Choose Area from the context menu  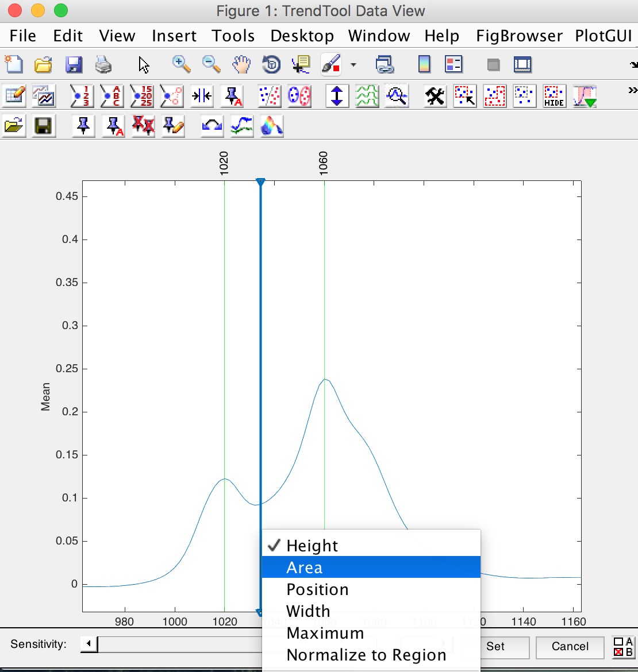tap(305, 567)
